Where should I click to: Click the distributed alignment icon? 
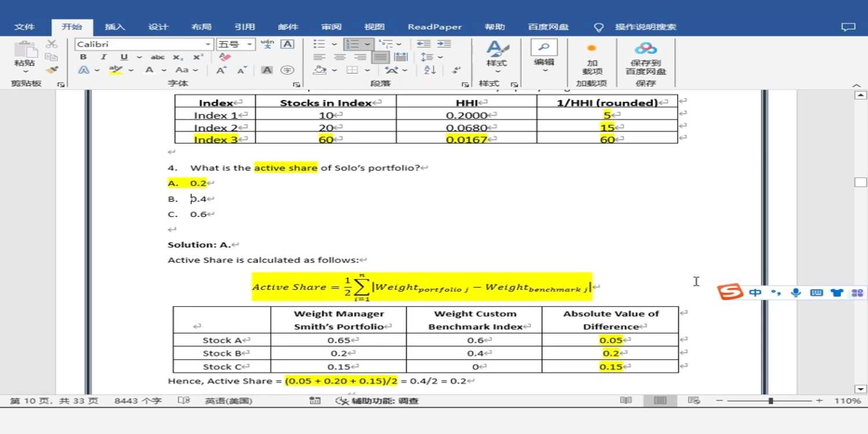[400, 57]
